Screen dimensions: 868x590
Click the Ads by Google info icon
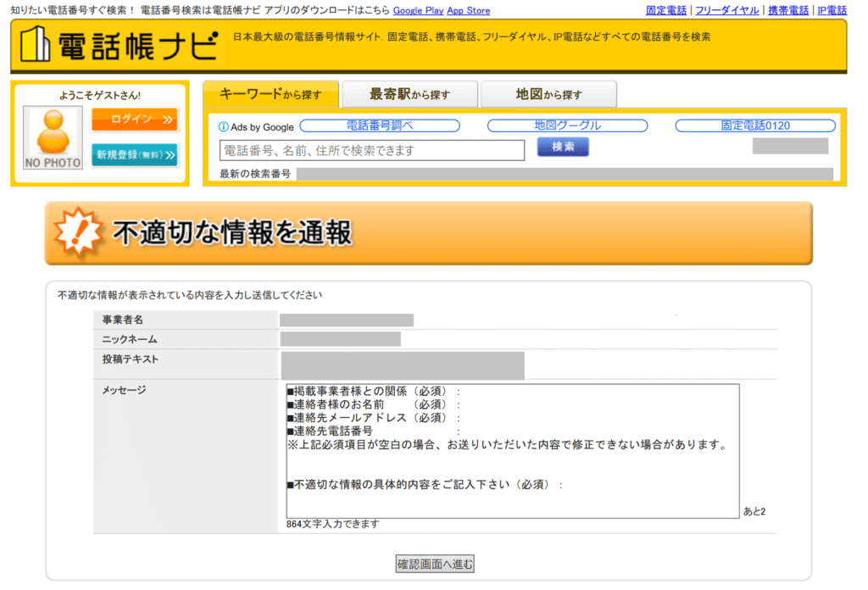pyautogui.click(x=224, y=126)
